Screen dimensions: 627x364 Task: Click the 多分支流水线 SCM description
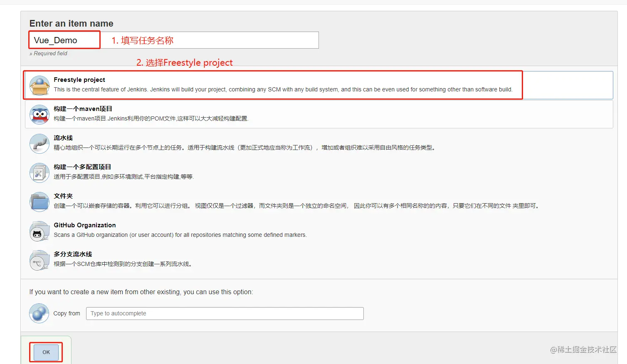point(123,264)
